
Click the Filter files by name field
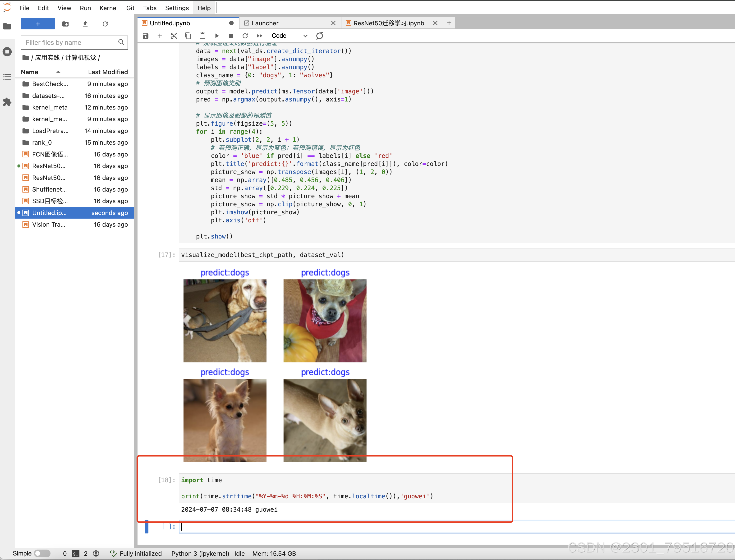70,43
